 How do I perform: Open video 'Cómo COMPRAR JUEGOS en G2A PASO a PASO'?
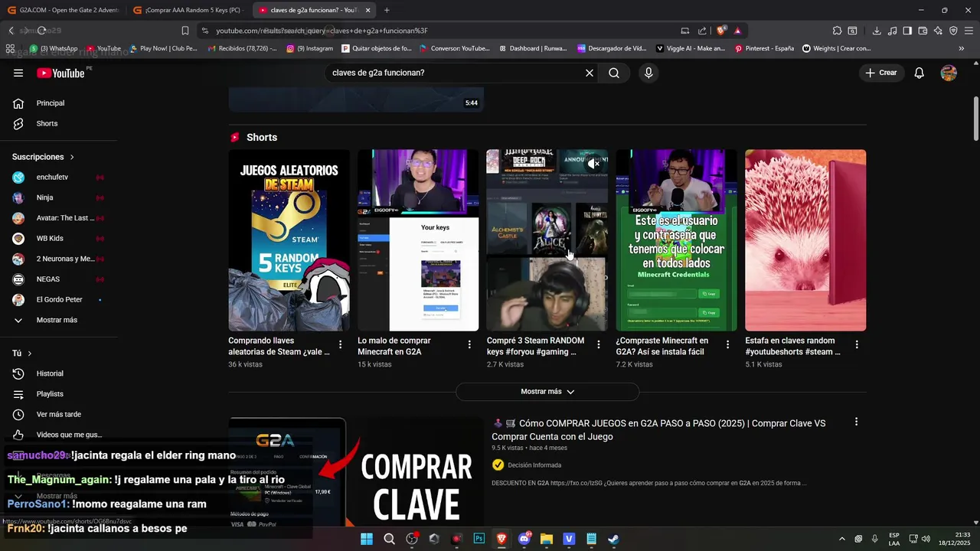tap(658, 430)
